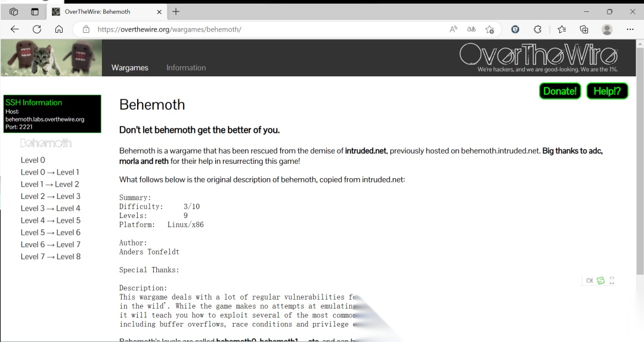Click the Domo and kitten header image

tap(51, 58)
